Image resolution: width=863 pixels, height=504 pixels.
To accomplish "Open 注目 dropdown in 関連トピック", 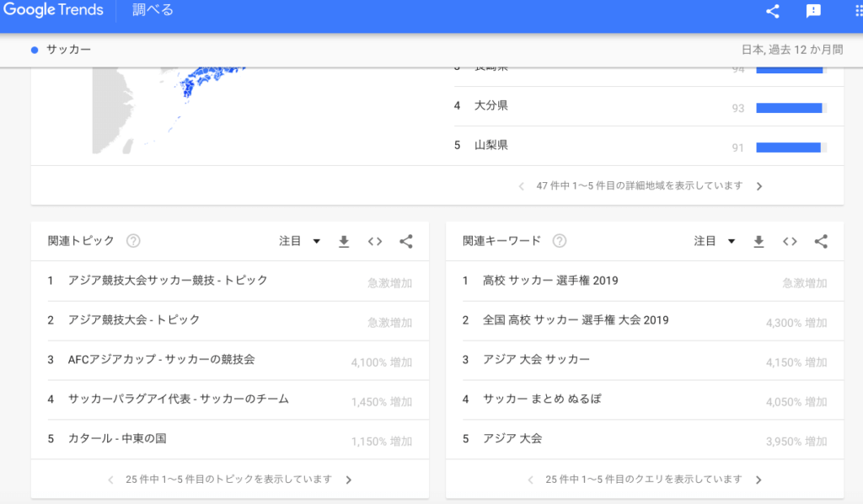I will [x=300, y=241].
